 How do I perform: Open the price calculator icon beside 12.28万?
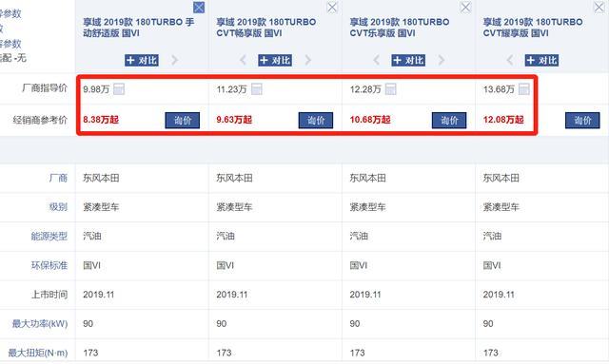tap(391, 89)
